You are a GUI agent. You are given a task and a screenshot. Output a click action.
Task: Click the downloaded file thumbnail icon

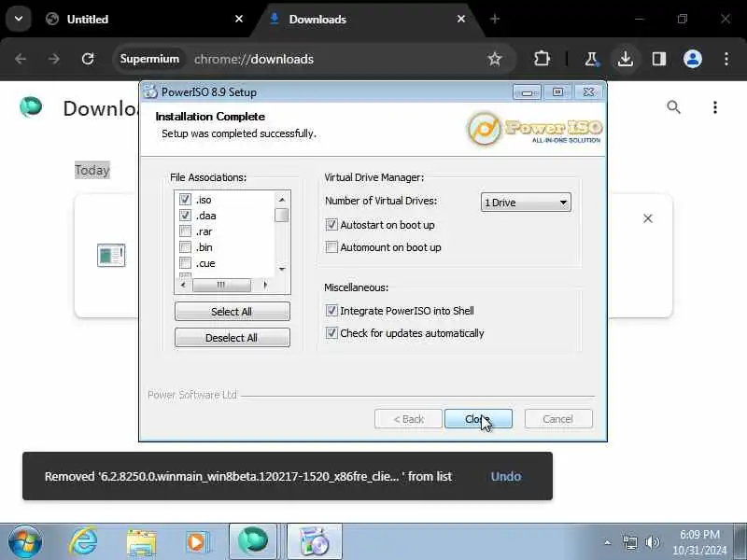pyautogui.click(x=111, y=255)
